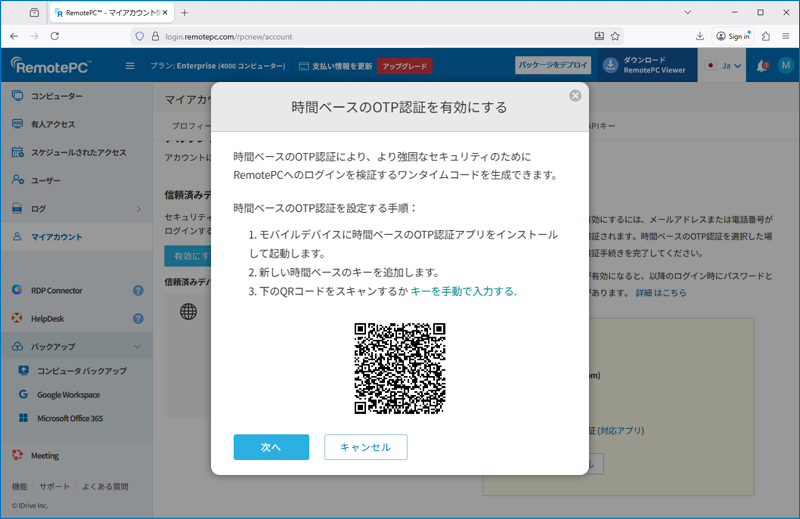Image resolution: width=800 pixels, height=519 pixels.
Task: Open 対応アプリ link
Action: click(620, 431)
